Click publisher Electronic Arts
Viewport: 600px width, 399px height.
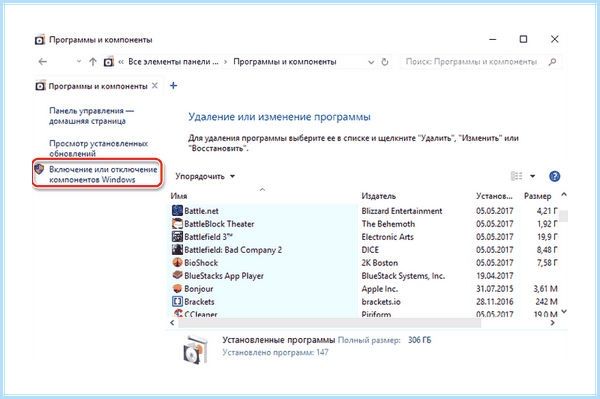pos(387,237)
